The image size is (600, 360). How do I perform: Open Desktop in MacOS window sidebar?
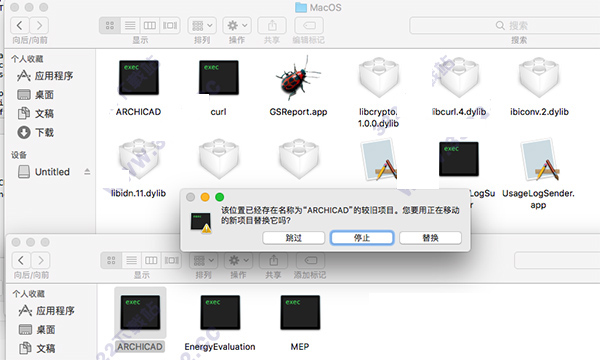(36, 94)
